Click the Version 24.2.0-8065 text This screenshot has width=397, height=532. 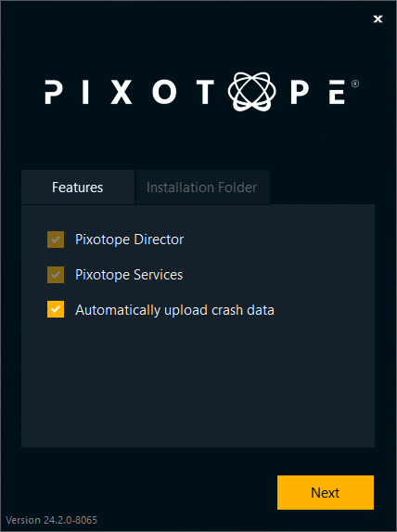coord(52,520)
